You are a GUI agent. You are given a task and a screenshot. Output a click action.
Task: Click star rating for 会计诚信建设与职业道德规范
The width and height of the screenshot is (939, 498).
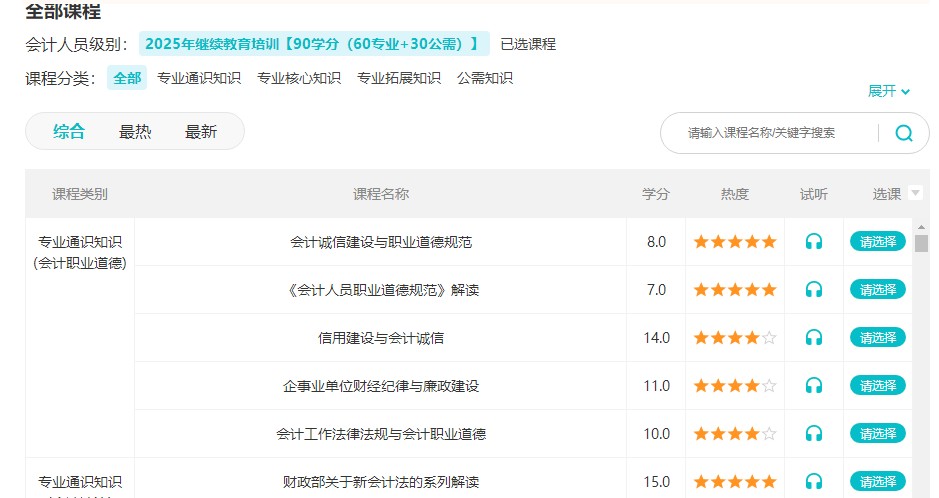(x=735, y=242)
